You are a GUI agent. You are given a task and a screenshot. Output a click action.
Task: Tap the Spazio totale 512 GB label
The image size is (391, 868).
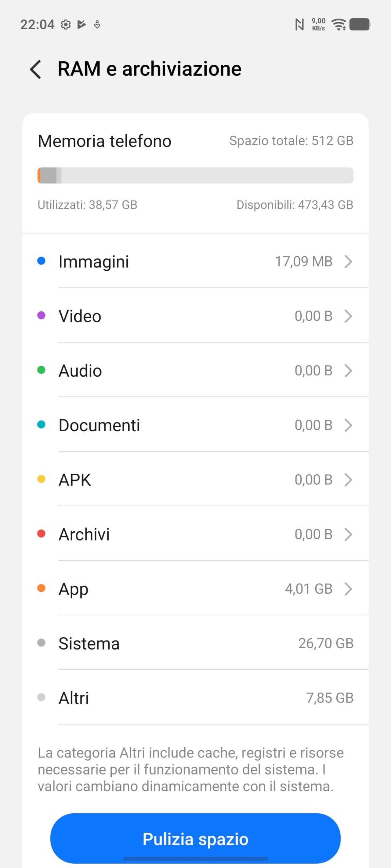coord(291,141)
